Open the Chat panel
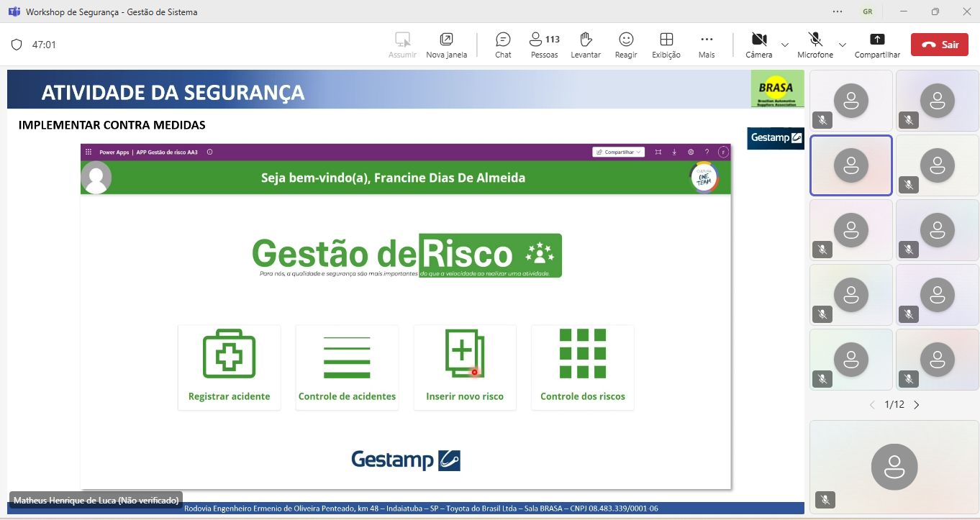The image size is (980, 520). click(503, 45)
